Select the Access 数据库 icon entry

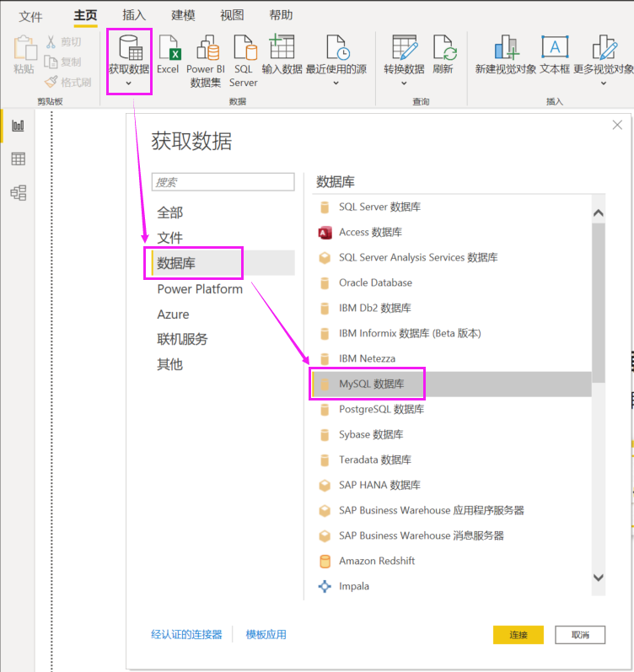(325, 233)
